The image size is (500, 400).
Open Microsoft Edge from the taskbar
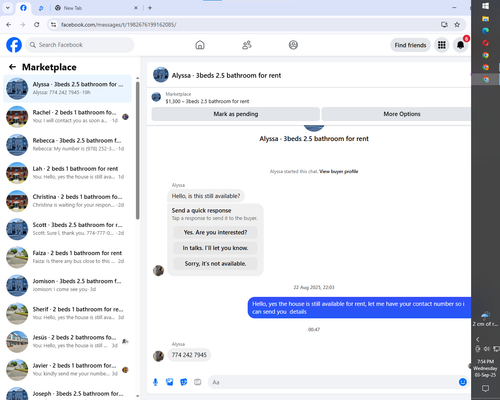pos(486,31)
